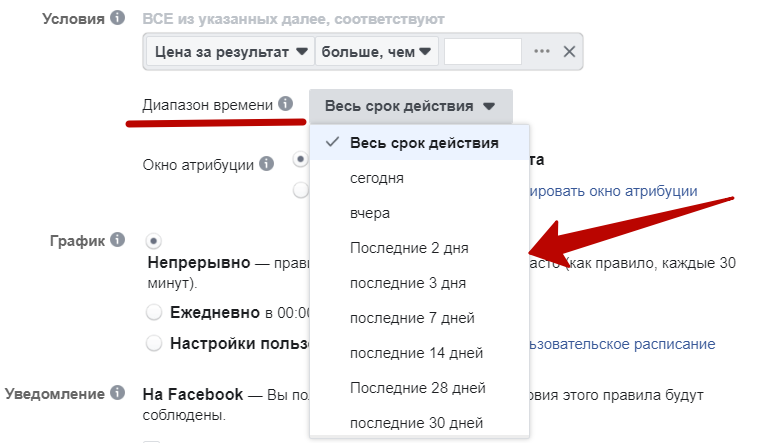Remove the condition with the X icon

click(x=569, y=51)
